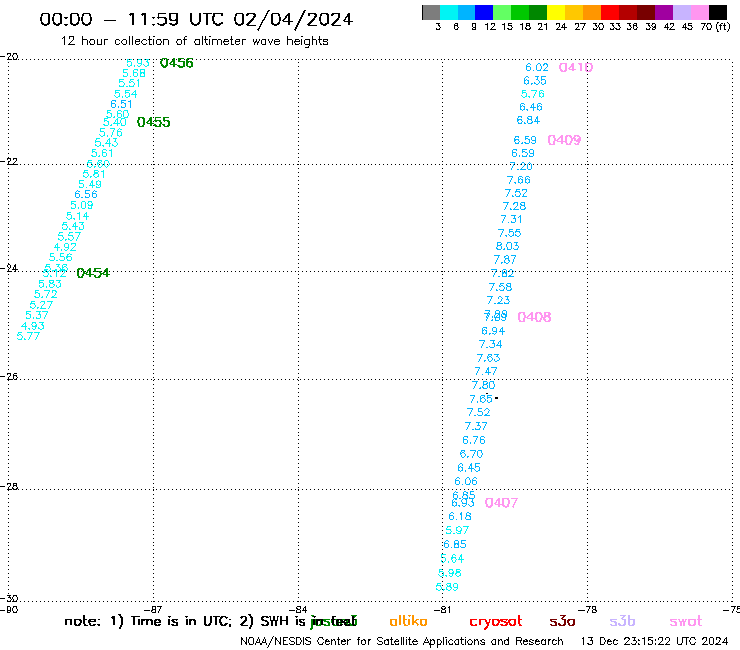Click the bright yellow legend swatch
This screenshot has width=740, height=650.
coord(556,12)
